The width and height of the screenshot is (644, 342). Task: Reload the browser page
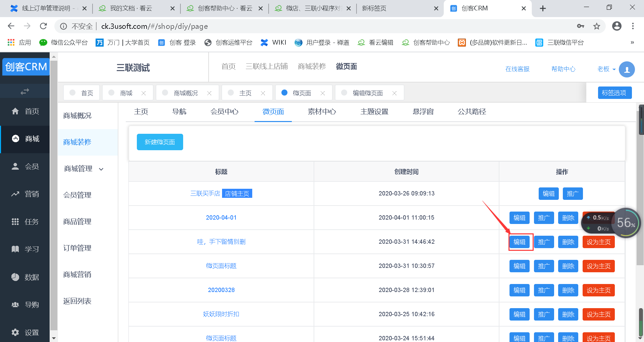43,26
